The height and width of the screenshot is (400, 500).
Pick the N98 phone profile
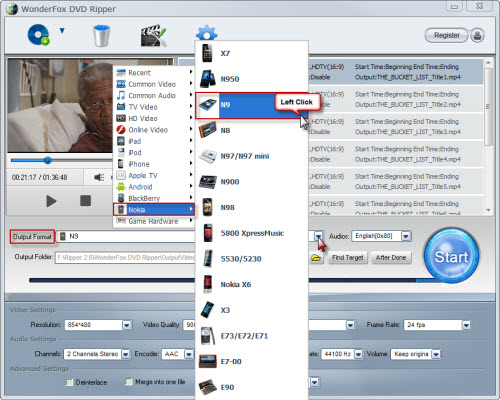[251, 207]
